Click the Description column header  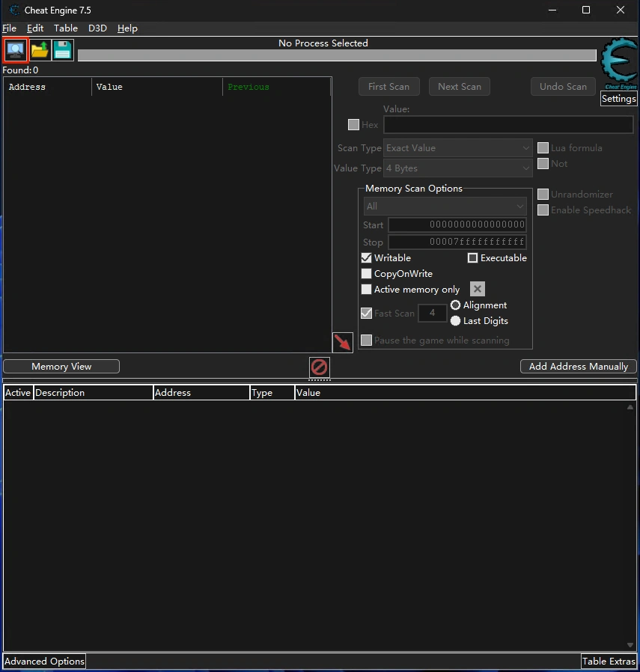(93, 393)
